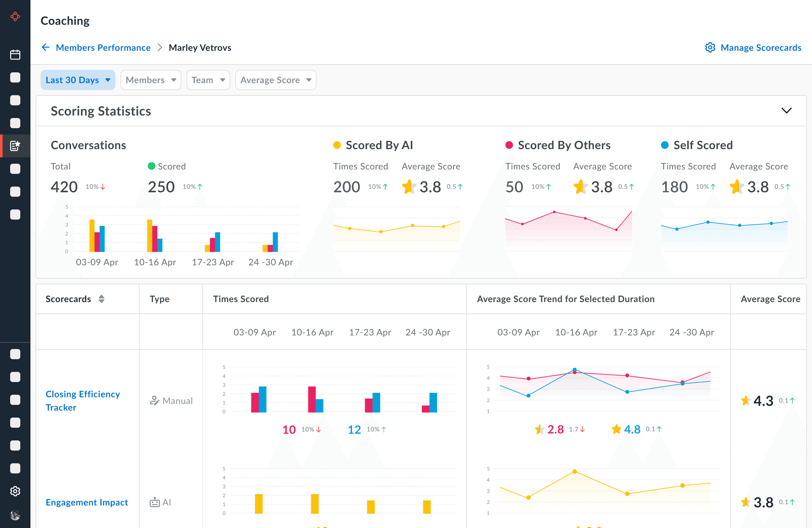Collapse the Scoring Statistics section
The width and height of the screenshot is (812, 528).
pos(786,111)
